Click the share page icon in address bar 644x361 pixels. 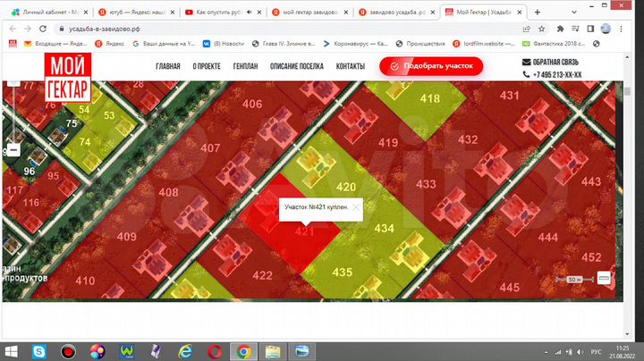tap(527, 29)
